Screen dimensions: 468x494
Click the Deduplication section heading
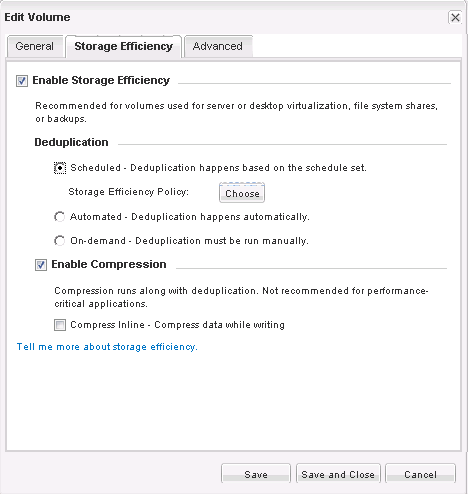click(x=71, y=142)
